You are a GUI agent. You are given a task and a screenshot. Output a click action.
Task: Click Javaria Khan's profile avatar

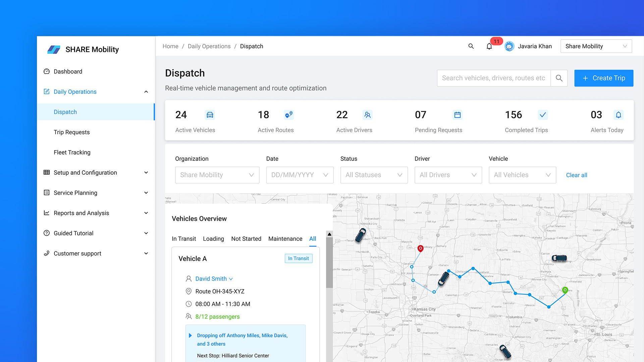[x=509, y=46]
